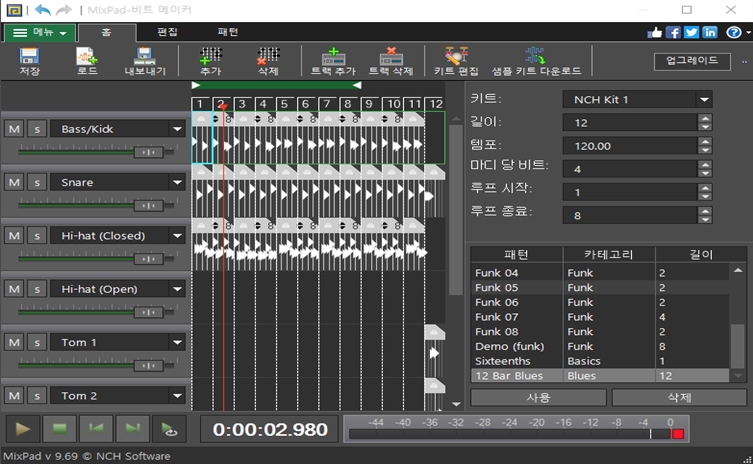
Task: Click the Add pattern (추가) icon
Action: tap(210, 61)
